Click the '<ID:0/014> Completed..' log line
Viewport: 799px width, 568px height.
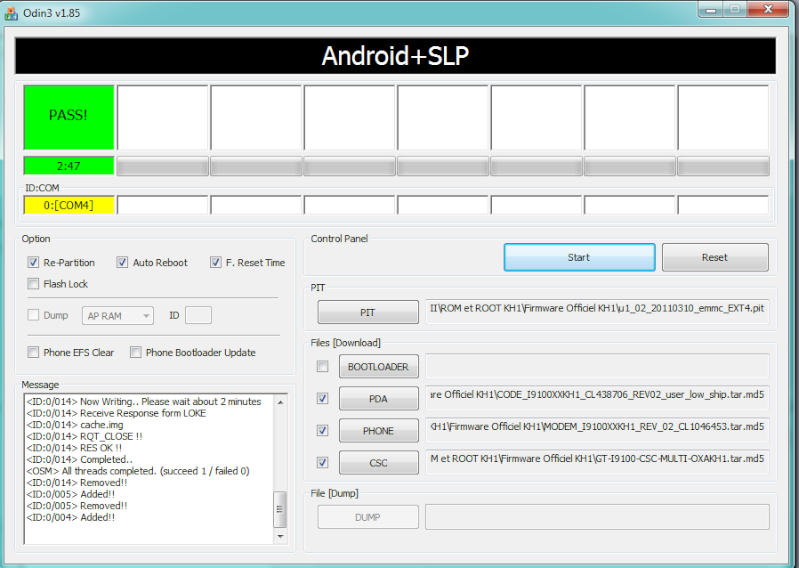tap(79, 459)
